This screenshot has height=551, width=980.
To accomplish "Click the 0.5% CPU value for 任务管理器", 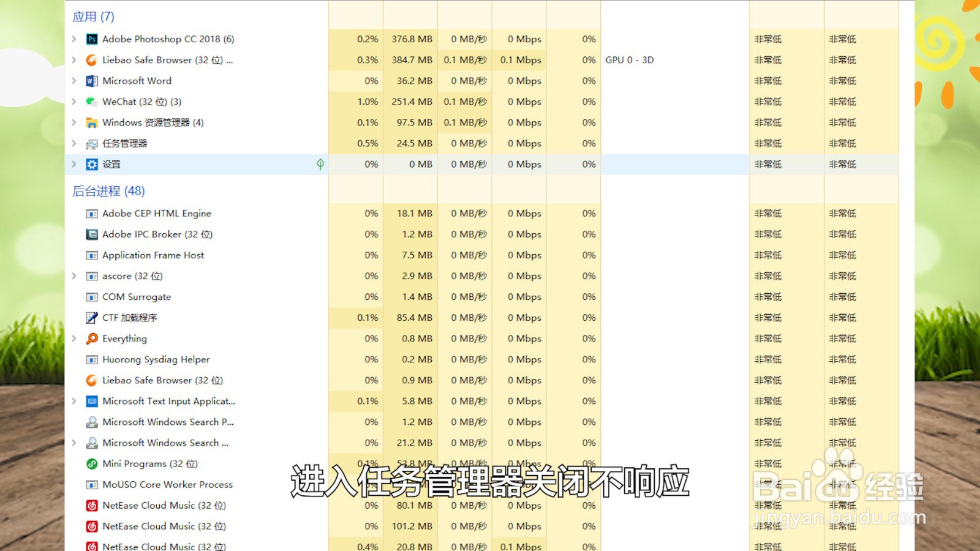I will click(x=367, y=143).
